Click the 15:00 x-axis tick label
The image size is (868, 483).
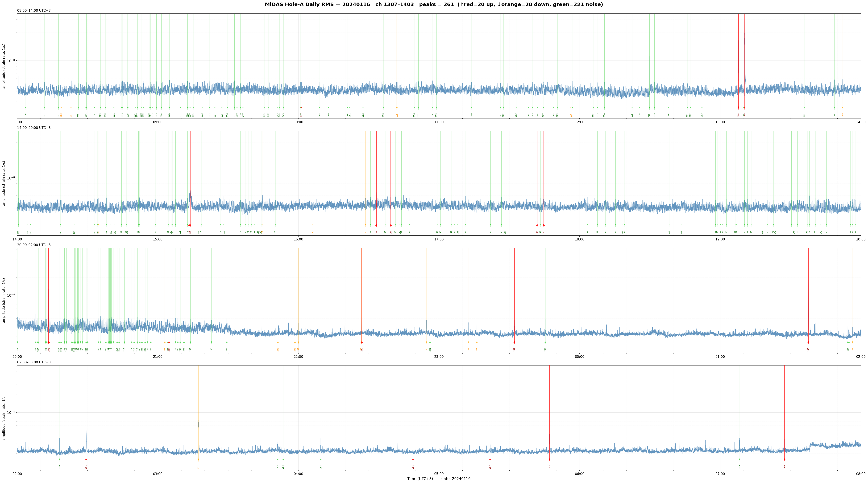(158, 239)
